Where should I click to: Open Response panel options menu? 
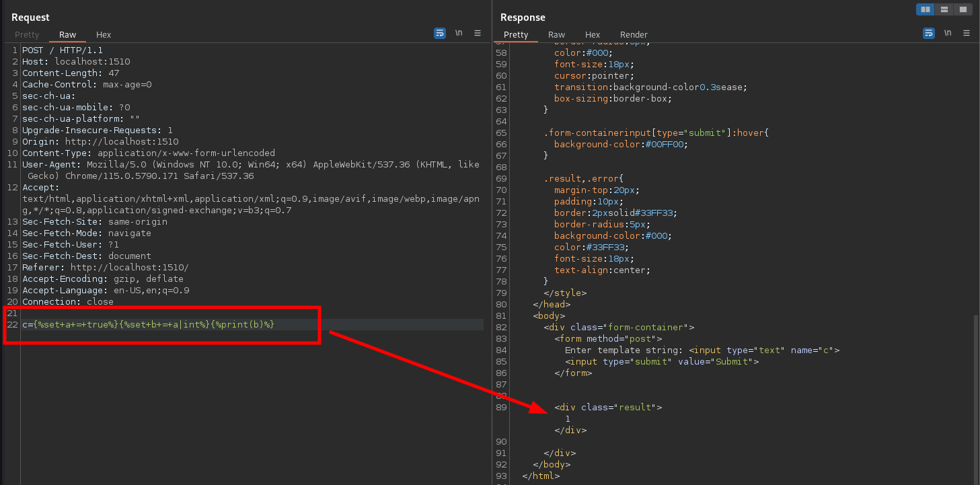coord(967,33)
